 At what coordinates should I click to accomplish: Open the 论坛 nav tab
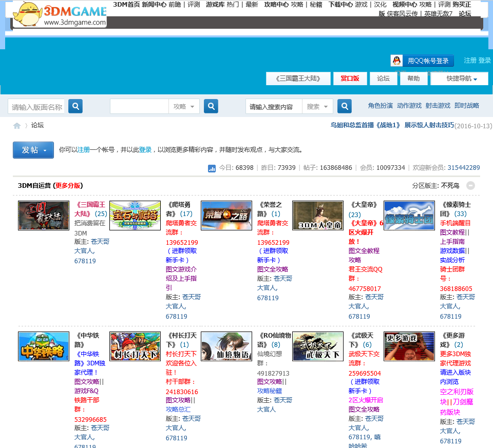click(x=383, y=79)
